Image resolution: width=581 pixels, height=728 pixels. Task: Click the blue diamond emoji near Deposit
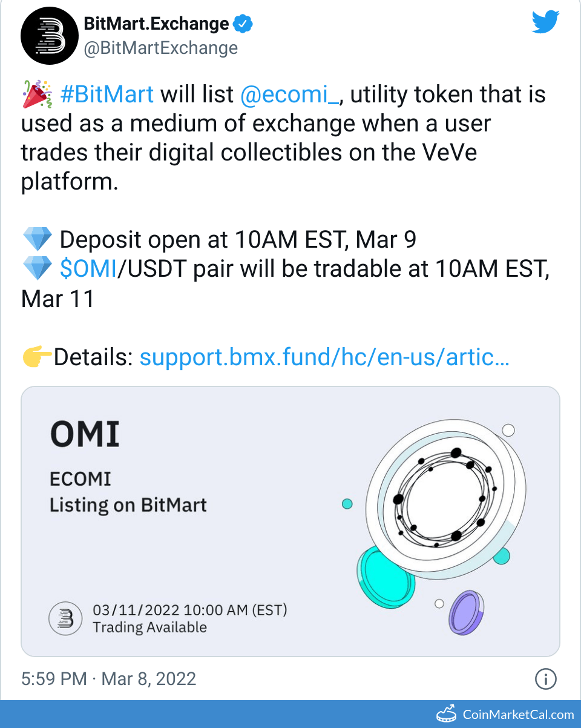(x=37, y=239)
